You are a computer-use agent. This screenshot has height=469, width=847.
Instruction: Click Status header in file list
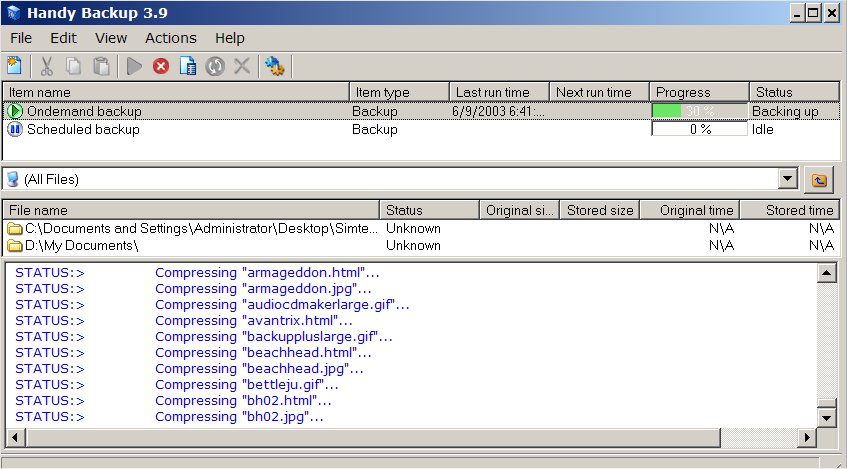pyautogui.click(x=430, y=210)
